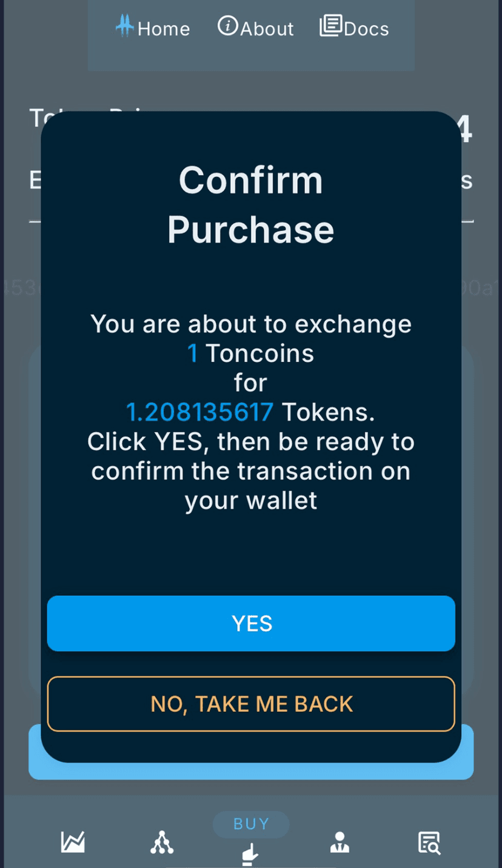Click the document search icon in bottom bar
502x868 pixels.
click(x=429, y=843)
